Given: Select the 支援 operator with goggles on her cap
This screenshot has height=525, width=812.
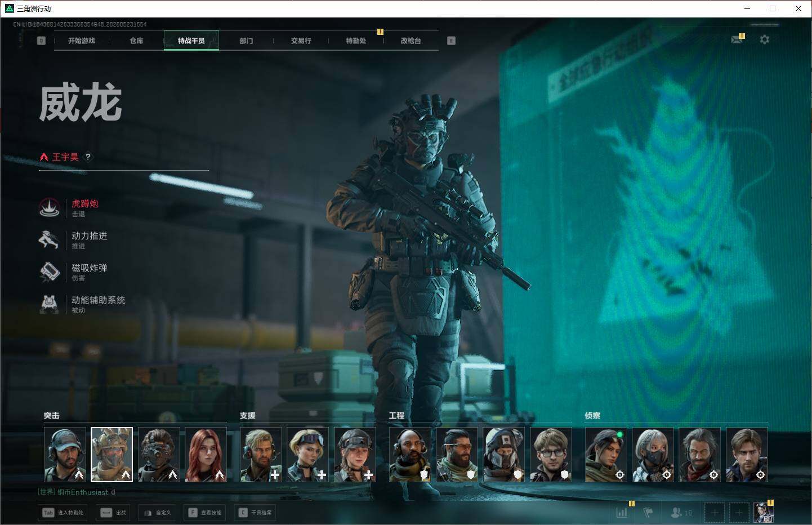Looking at the screenshot, I should pos(307,455).
